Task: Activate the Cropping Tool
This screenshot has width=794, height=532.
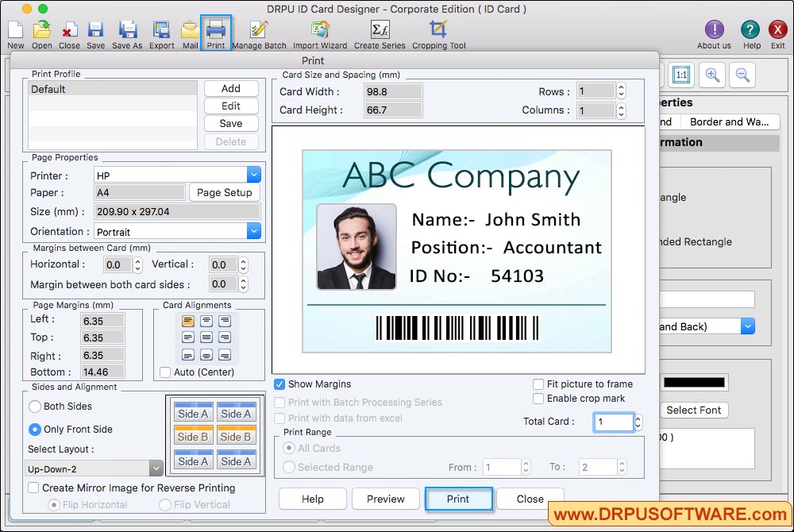Action: pos(438,30)
